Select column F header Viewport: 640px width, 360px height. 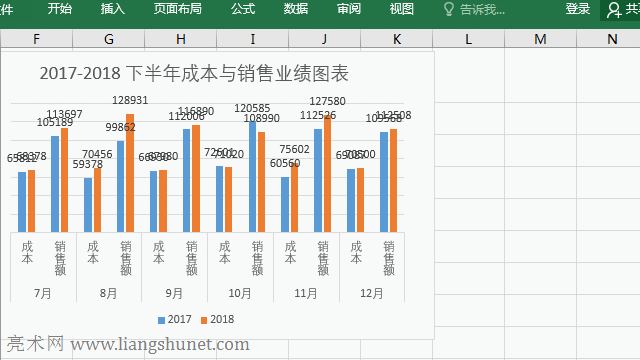tap(36, 39)
